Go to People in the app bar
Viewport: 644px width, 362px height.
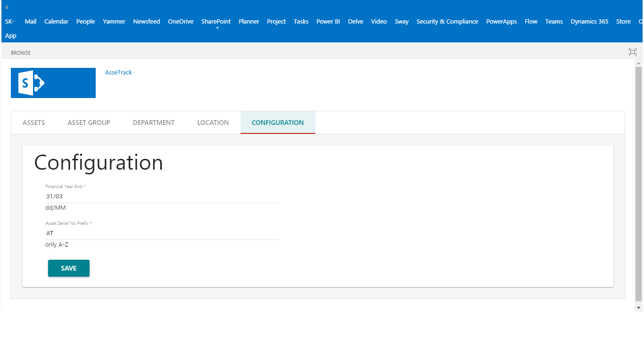(x=85, y=21)
